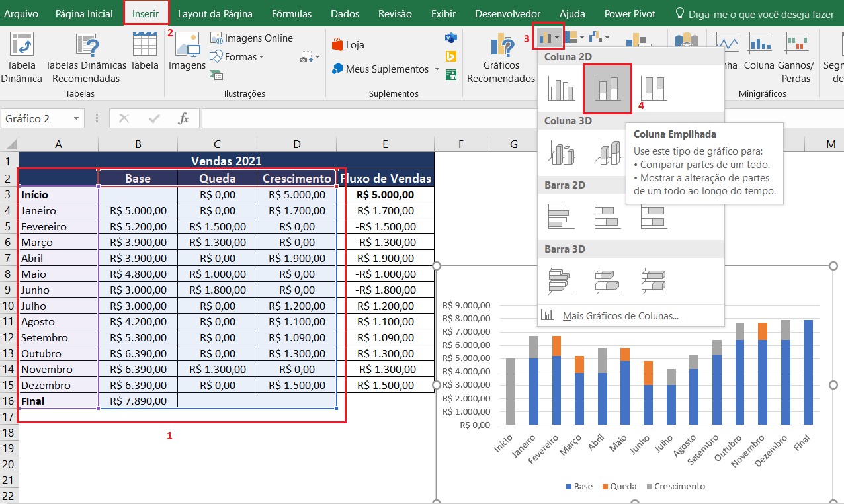Expand the column chart dropdown button
The width and height of the screenshot is (844, 504).
tap(549, 38)
